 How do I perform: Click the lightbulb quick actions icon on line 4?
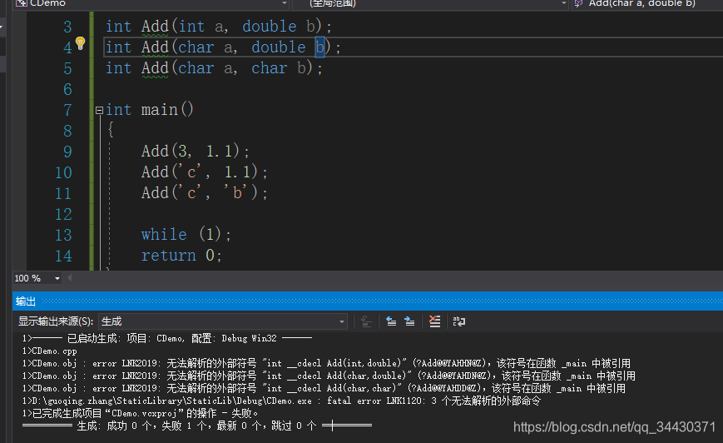pos(80,43)
